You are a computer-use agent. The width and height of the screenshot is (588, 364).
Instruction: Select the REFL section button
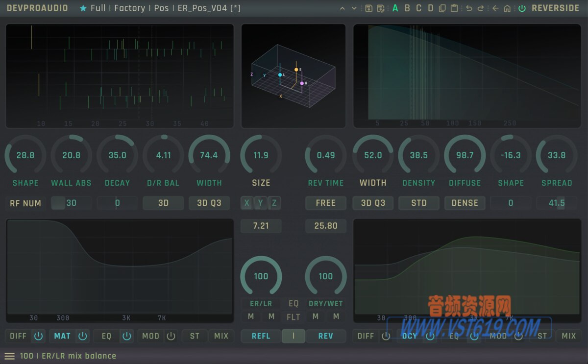click(x=261, y=336)
